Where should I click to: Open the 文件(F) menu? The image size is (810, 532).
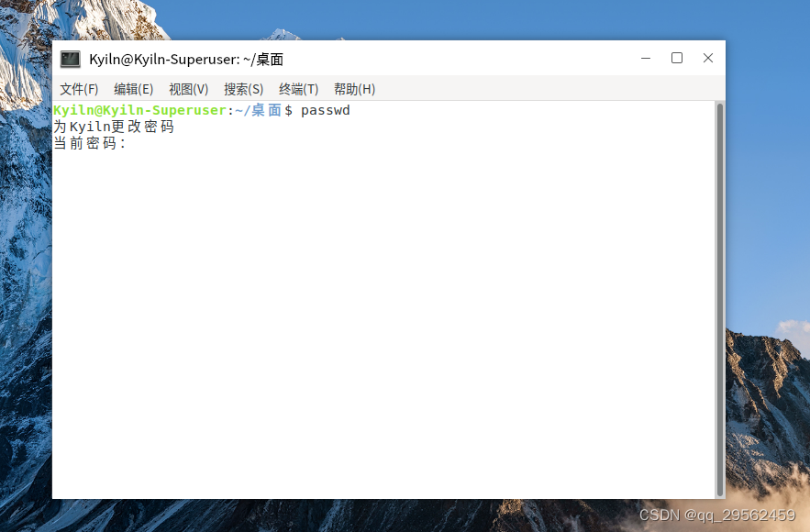tap(79, 89)
